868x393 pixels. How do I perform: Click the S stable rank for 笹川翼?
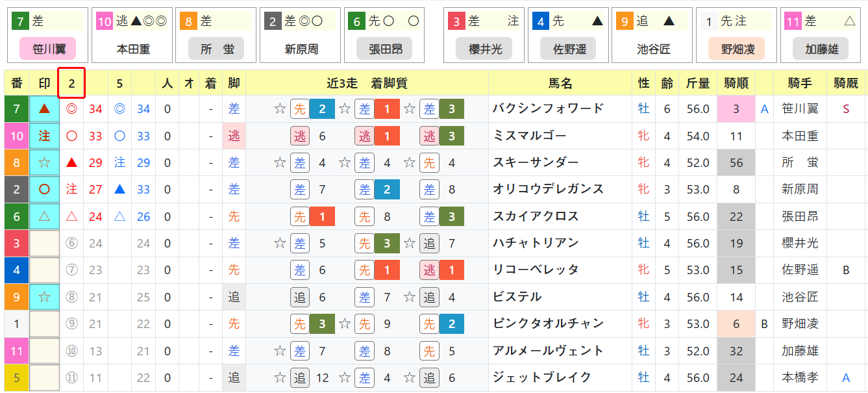[846, 108]
